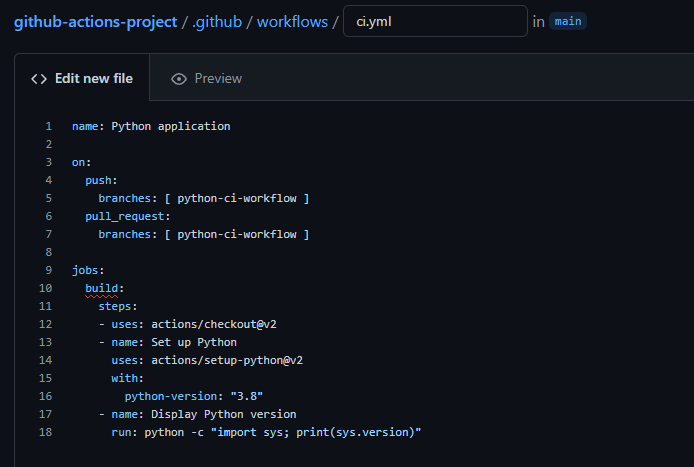This screenshot has height=467, width=694.
Task: Click line number 10 in gutter
Action: 46,288
